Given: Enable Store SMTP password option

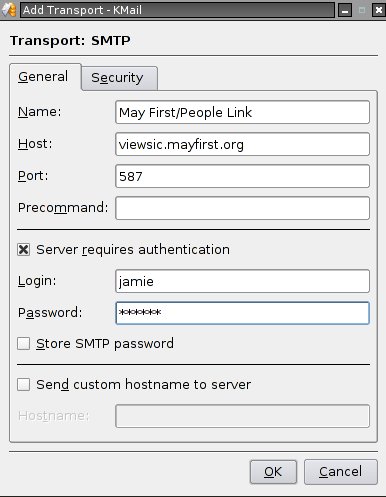Looking at the screenshot, I should click(x=23, y=343).
